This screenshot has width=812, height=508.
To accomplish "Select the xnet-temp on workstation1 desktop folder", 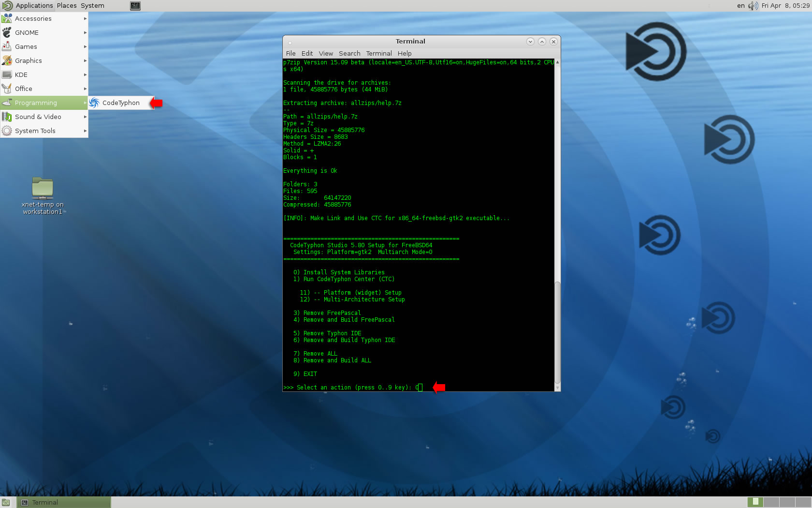I will (x=43, y=195).
